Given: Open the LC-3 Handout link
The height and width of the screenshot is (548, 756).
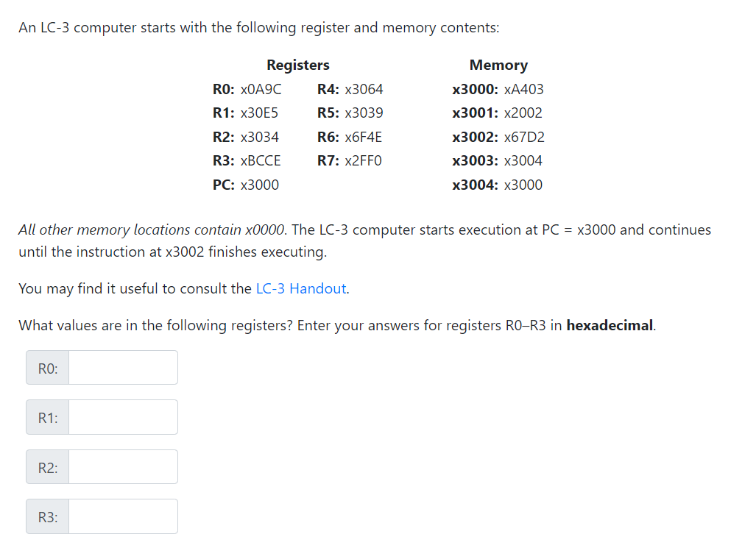Looking at the screenshot, I should tap(300, 288).
